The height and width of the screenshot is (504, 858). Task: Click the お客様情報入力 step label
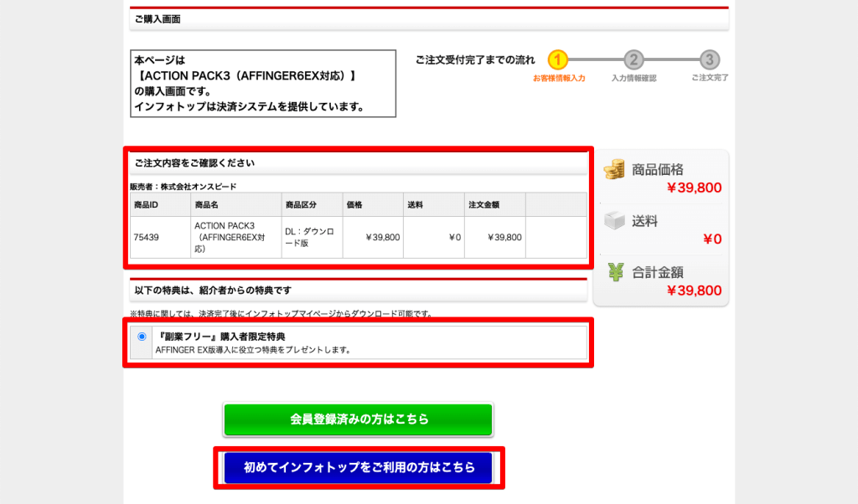(x=559, y=78)
